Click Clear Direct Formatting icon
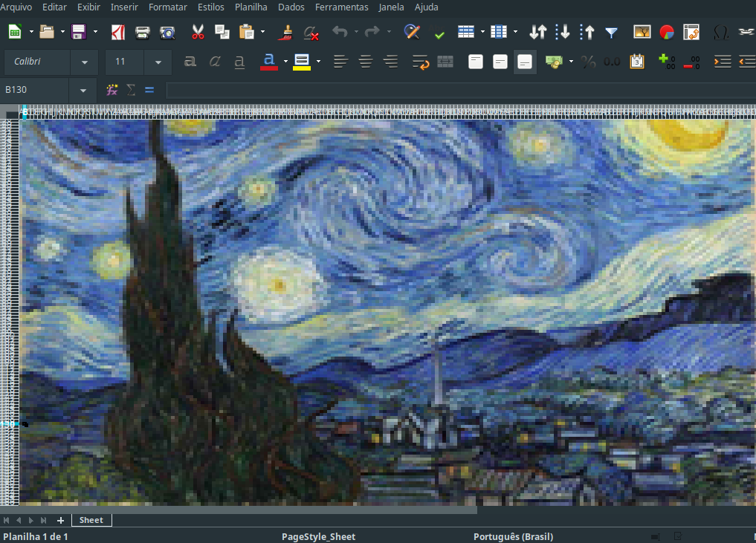 click(311, 32)
